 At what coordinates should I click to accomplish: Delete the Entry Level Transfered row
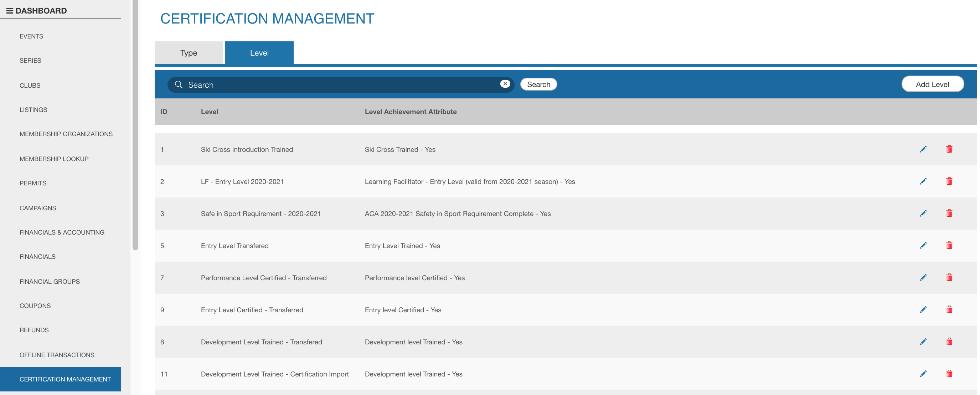tap(949, 245)
